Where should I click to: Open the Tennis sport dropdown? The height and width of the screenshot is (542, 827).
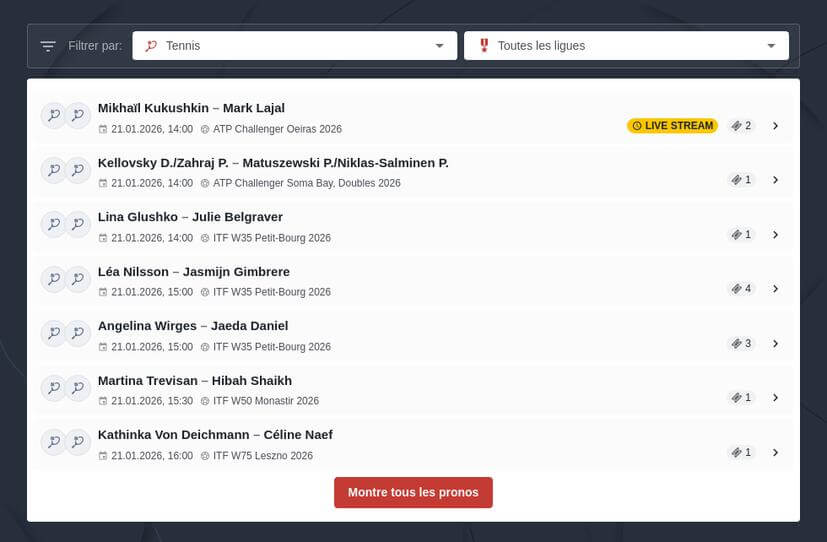pos(294,46)
